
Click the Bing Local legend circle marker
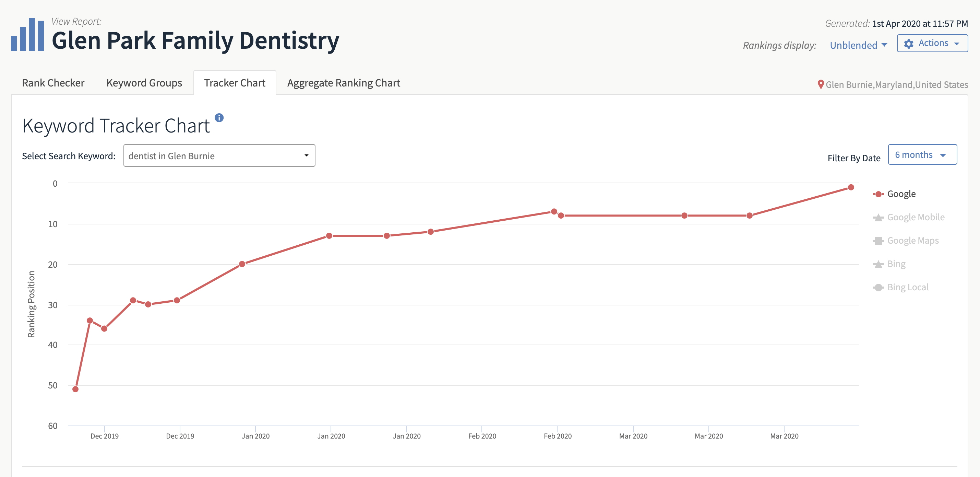[x=878, y=288]
